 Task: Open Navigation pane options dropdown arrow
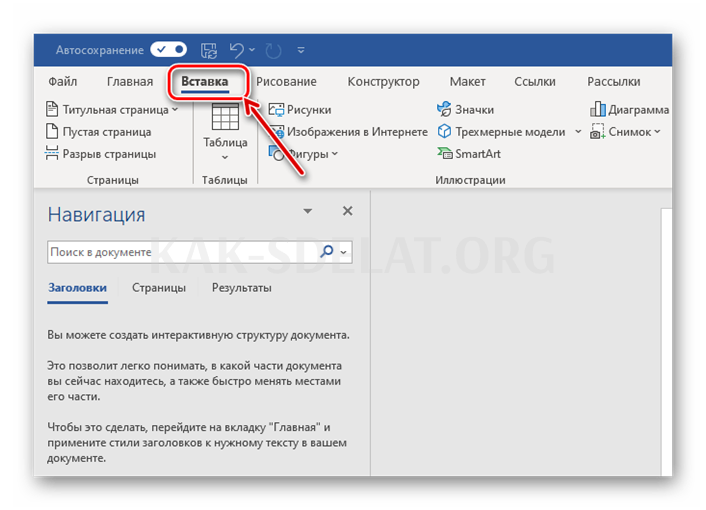click(x=308, y=211)
